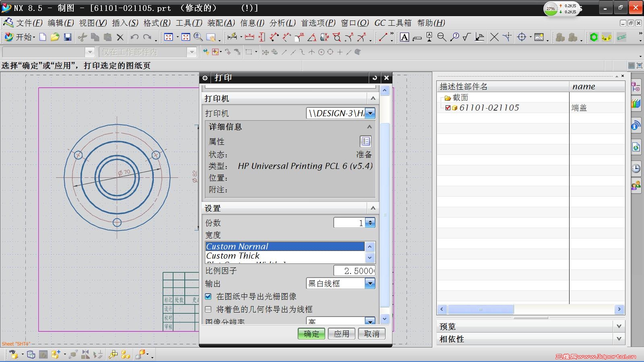Click the Undo arrow icon

click(x=134, y=37)
